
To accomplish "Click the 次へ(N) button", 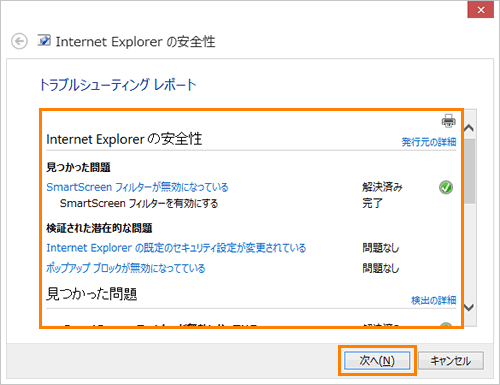I will tap(377, 361).
